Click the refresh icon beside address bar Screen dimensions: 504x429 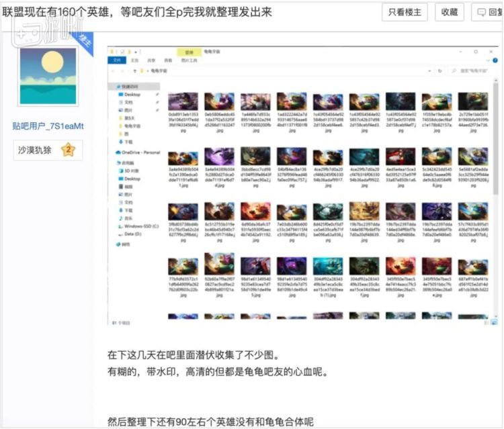click(439, 70)
